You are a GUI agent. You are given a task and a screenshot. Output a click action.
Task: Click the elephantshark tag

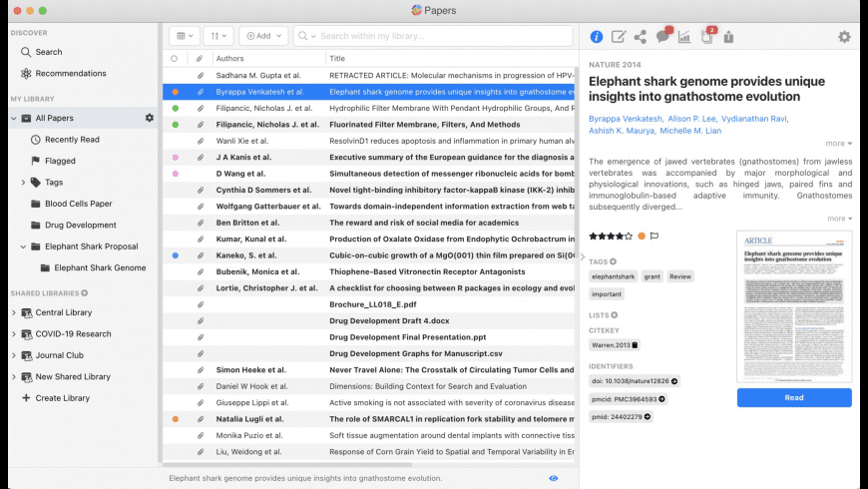coord(614,276)
